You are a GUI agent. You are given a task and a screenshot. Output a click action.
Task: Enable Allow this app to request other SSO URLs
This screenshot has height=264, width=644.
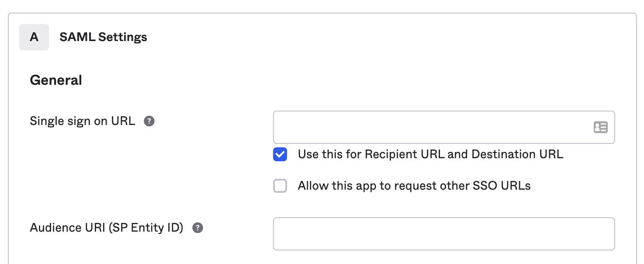280,185
